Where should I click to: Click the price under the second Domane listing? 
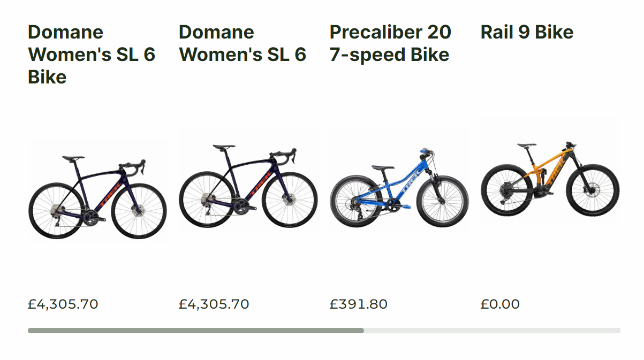214,304
